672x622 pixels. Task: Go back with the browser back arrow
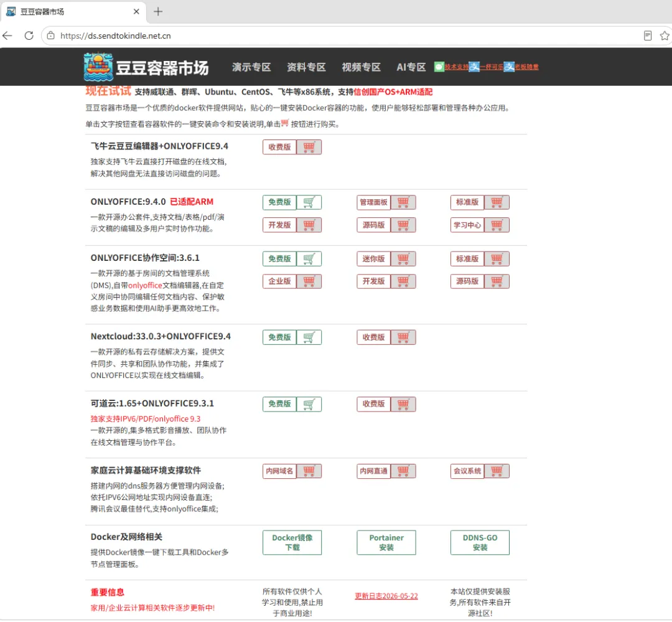pyautogui.click(x=7, y=35)
